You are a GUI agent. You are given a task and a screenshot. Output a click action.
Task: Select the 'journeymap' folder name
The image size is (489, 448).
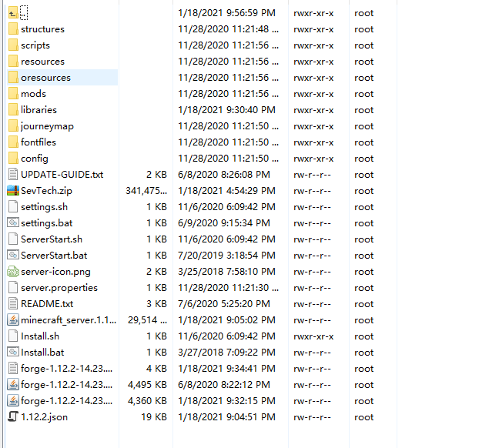point(48,126)
